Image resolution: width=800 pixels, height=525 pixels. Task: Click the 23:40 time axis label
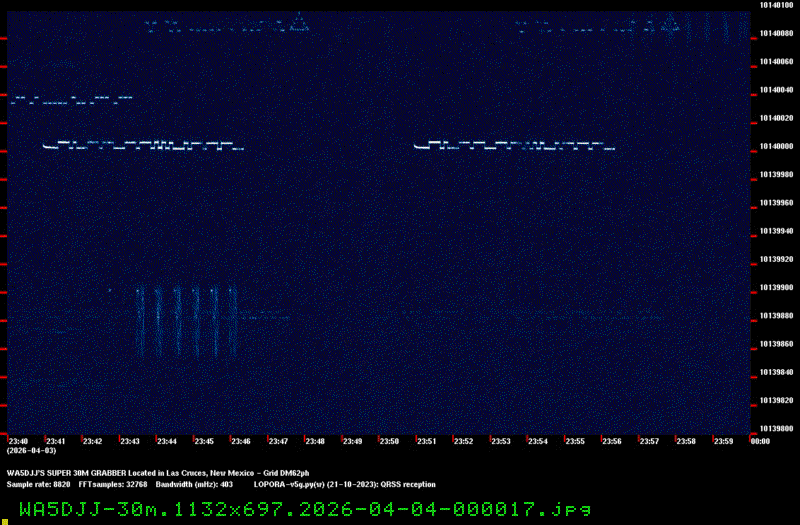pyautogui.click(x=18, y=441)
